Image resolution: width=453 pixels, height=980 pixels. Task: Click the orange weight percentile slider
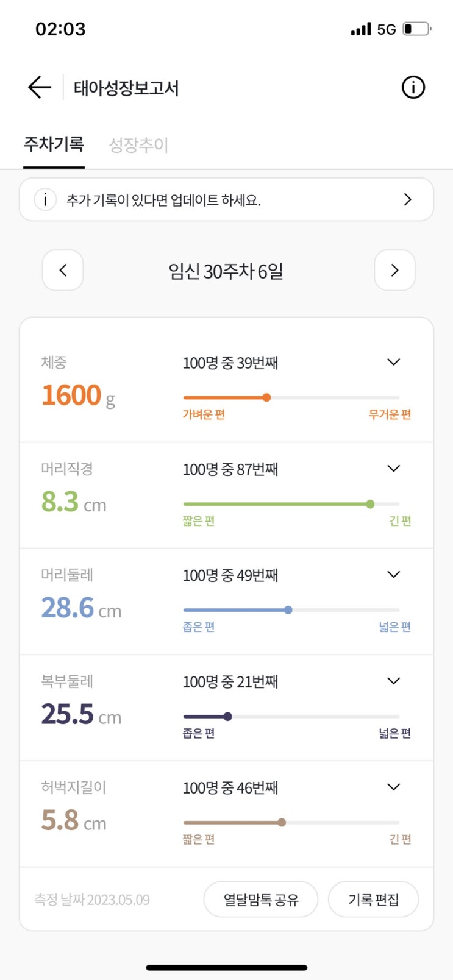(x=291, y=397)
